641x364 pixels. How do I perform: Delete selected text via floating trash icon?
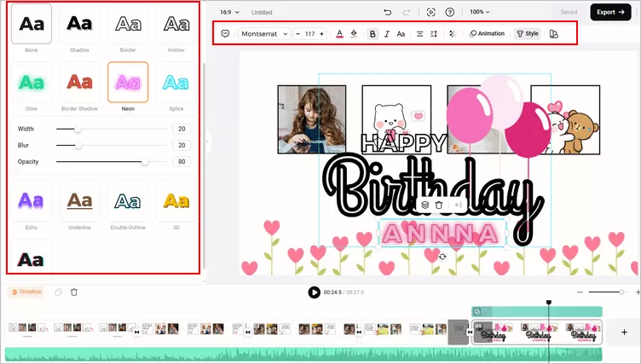pos(439,205)
